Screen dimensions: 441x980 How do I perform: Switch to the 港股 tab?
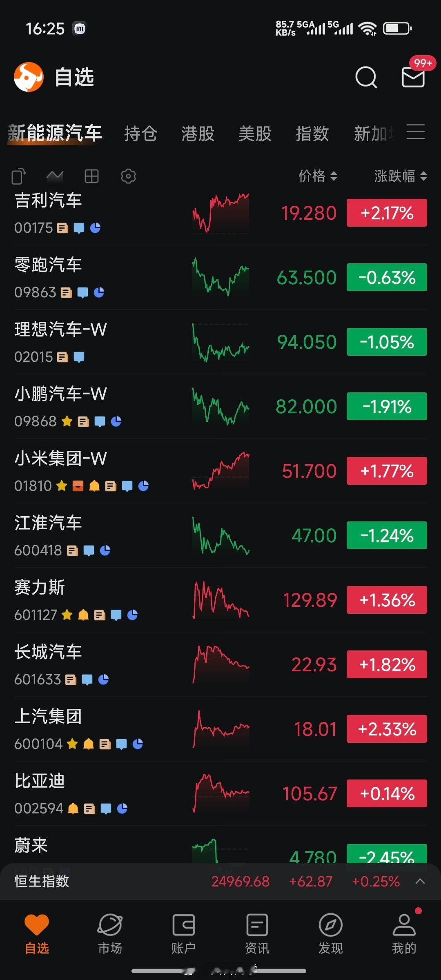tap(198, 134)
